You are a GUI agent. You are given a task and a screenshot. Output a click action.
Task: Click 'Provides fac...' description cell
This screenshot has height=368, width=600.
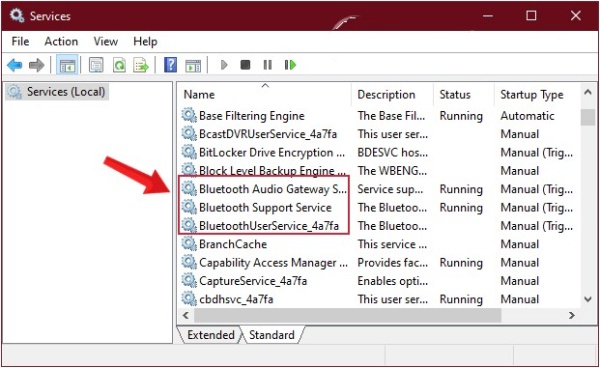coord(393,262)
